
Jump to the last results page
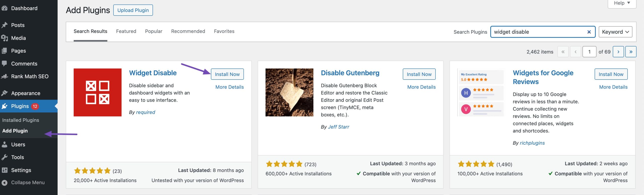[x=631, y=52]
